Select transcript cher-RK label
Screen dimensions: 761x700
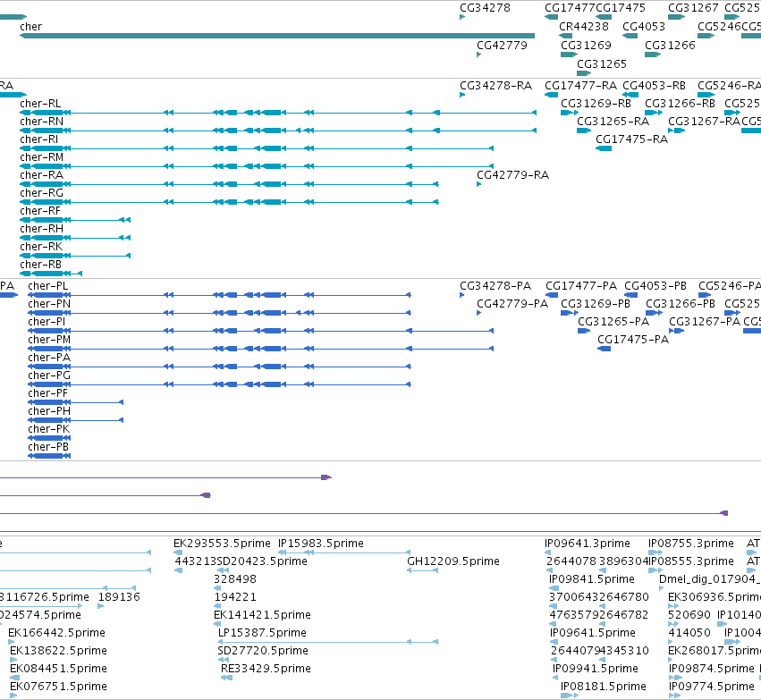[x=41, y=247]
